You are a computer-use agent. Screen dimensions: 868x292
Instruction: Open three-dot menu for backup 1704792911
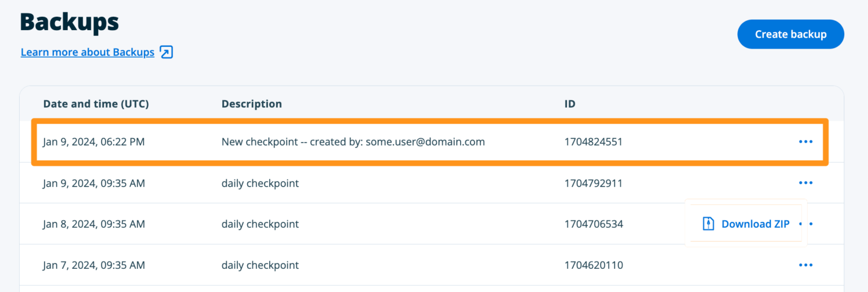tap(806, 183)
